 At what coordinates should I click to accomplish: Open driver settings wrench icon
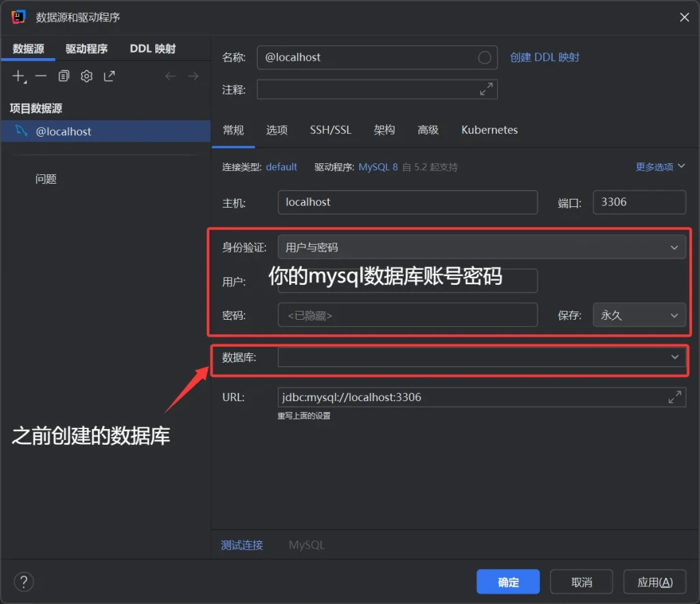coord(86,77)
